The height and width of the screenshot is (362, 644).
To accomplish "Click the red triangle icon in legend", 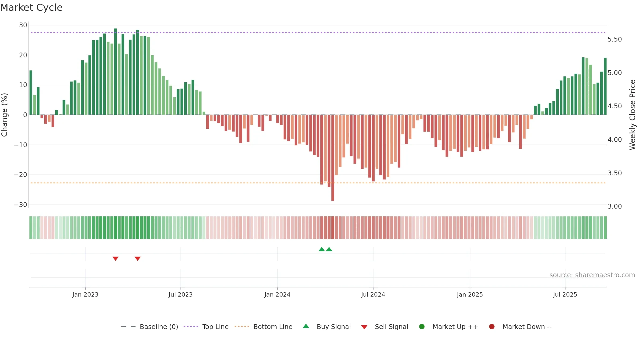I will tap(364, 327).
